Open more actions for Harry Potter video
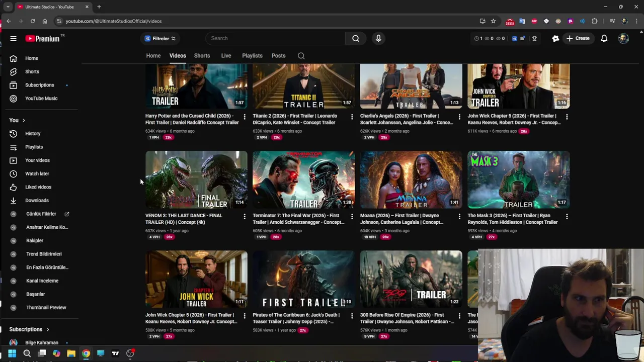 (x=245, y=117)
